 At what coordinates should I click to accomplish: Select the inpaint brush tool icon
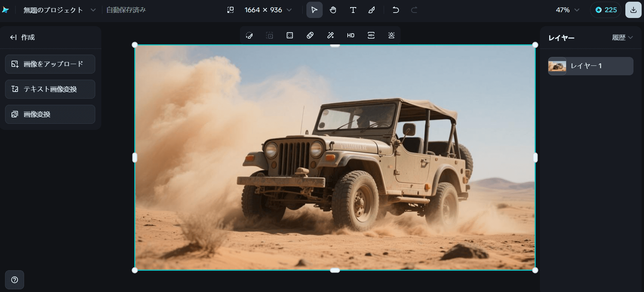click(249, 35)
